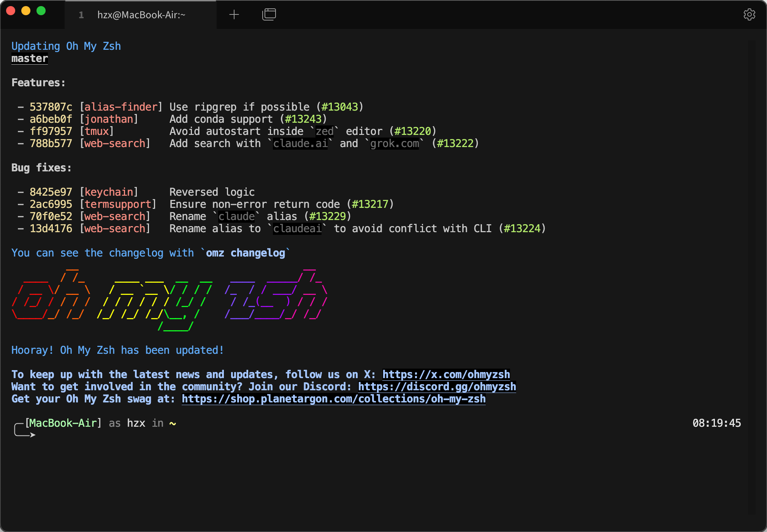767x532 pixels.
Task: Click the underlined 'master' branch text
Action: point(30,59)
